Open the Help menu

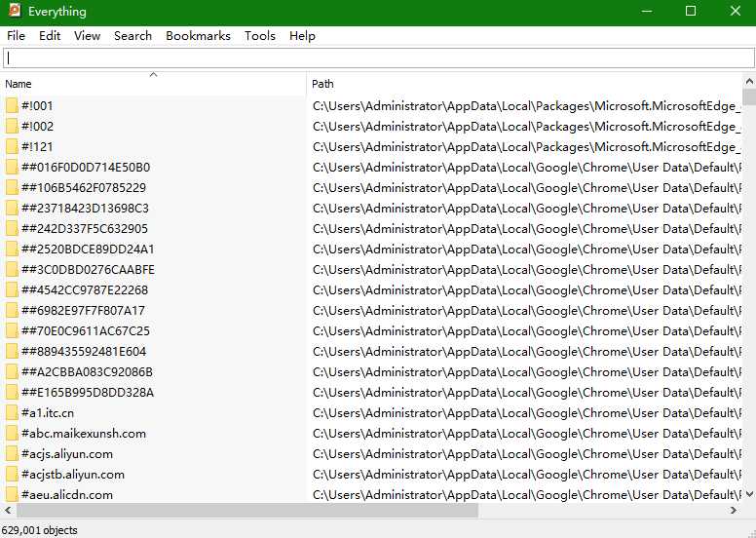[x=302, y=36]
